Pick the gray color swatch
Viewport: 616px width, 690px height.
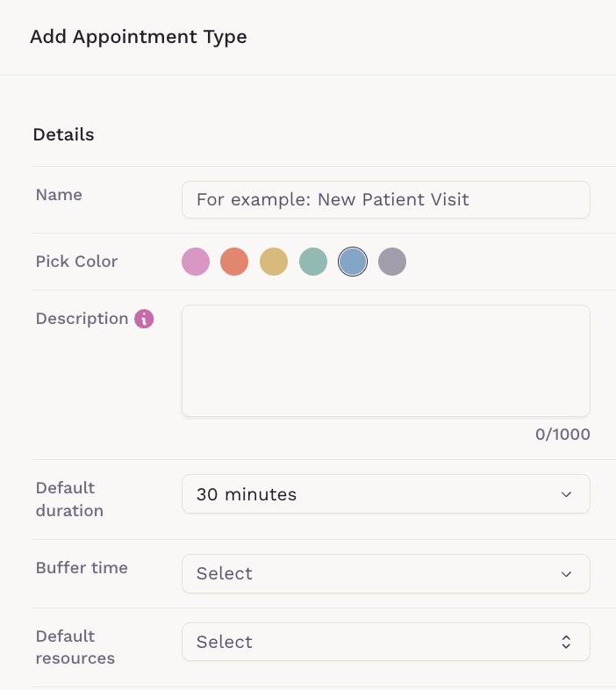click(x=392, y=262)
